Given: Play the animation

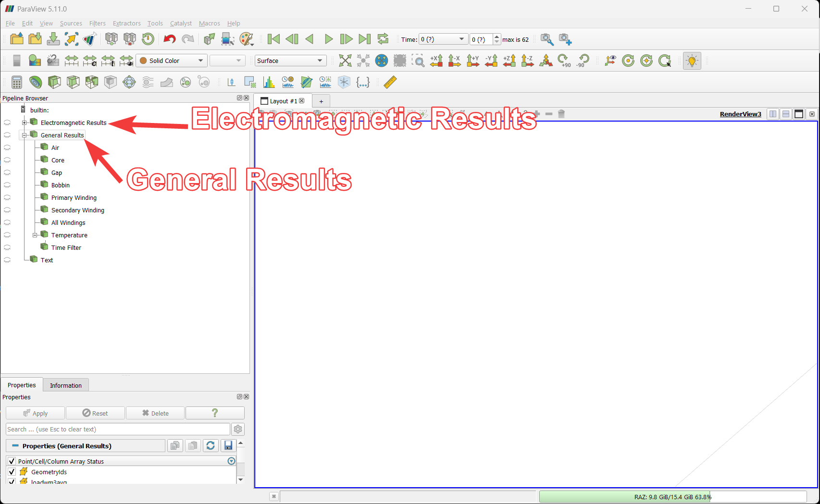Looking at the screenshot, I should tap(328, 39).
